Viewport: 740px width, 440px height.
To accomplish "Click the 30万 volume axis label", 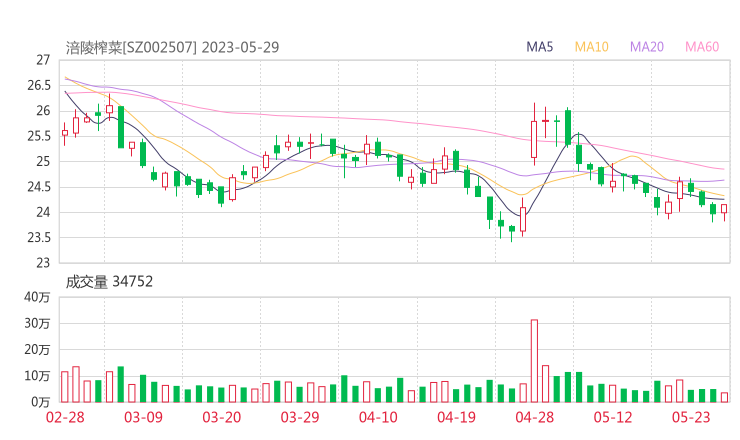I will 37,323.
